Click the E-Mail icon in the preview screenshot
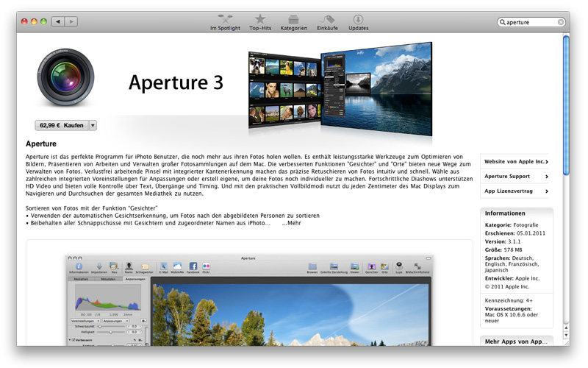Viewport: 588px width, 368px height. [x=164, y=268]
